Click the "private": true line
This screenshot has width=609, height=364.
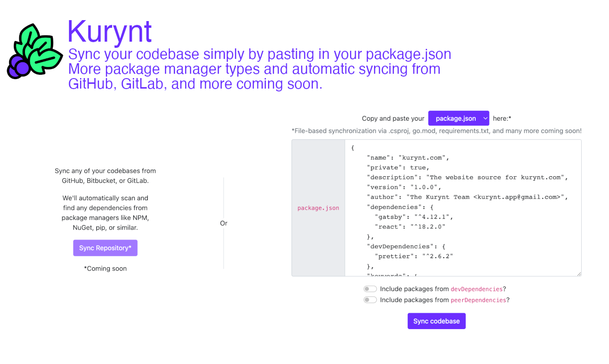point(398,168)
